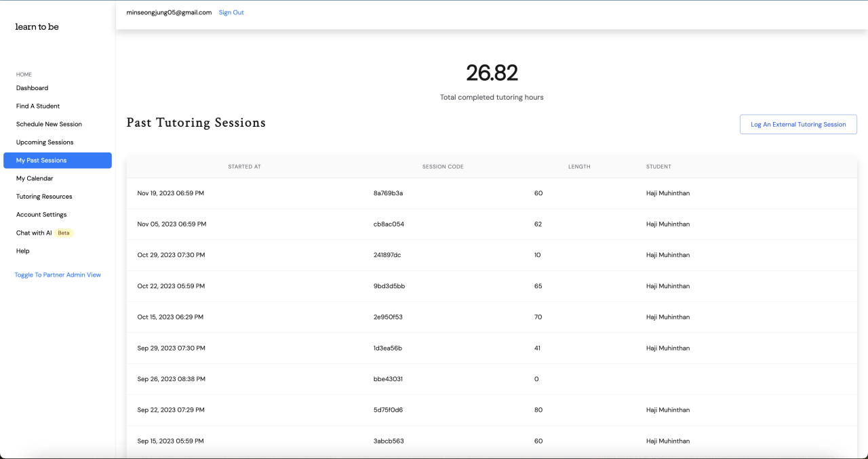Image resolution: width=868 pixels, height=459 pixels.
Task: Click the Started At column header
Action: 244,167
